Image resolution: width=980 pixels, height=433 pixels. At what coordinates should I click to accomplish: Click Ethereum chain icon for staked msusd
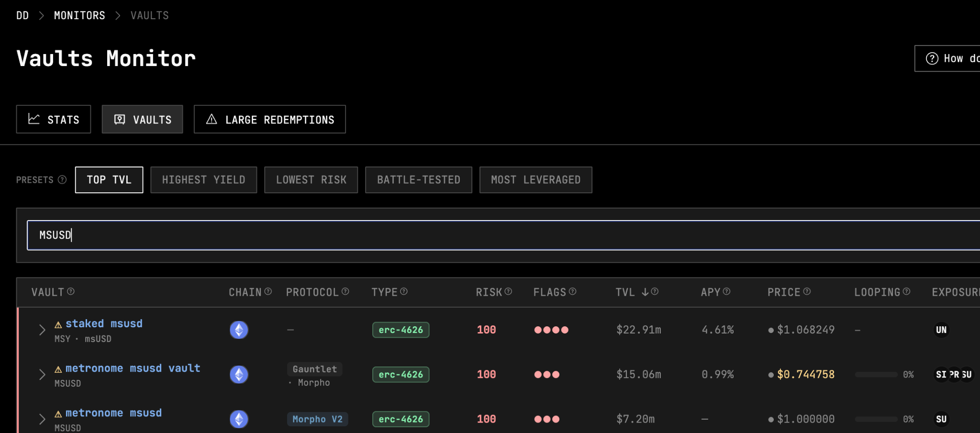[x=239, y=330]
